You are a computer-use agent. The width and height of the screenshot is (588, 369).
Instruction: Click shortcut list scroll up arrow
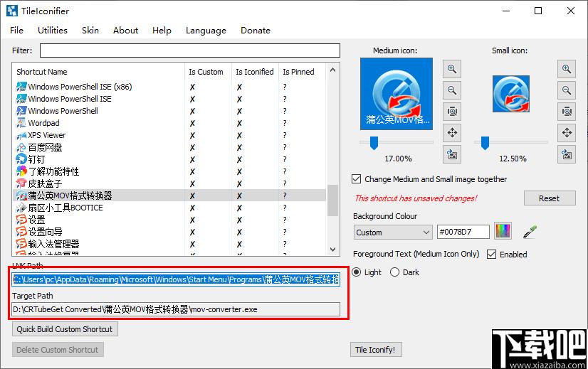[332, 70]
